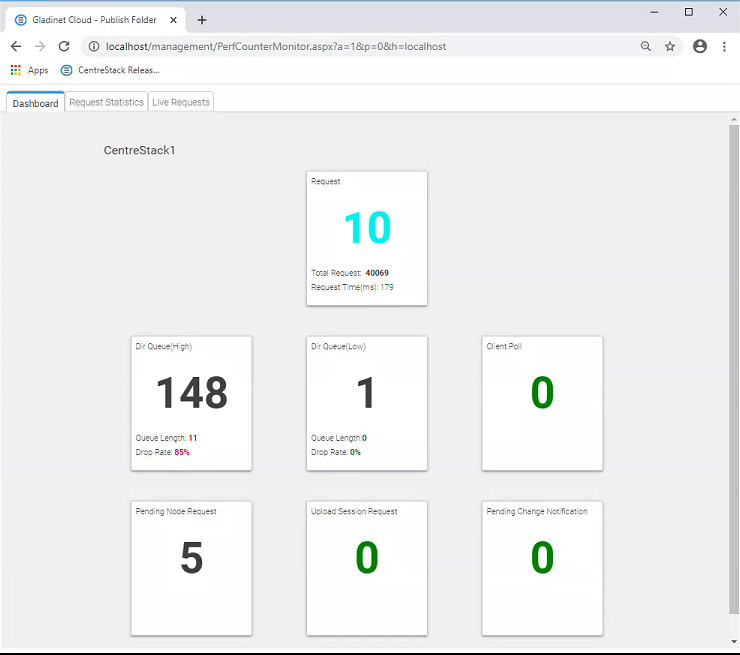Screen dimensions: 740x655
Task: Close the Gladinet Cloud tab
Action: (173, 20)
